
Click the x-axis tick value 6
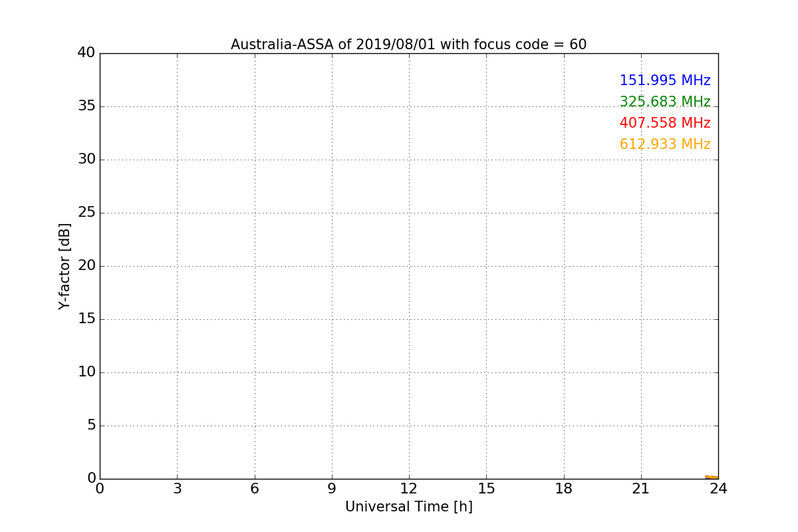254,489
